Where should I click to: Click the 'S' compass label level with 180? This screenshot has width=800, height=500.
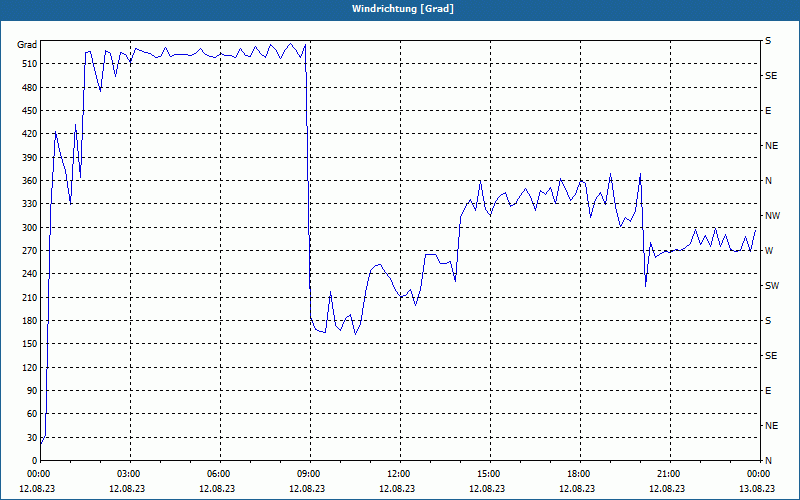point(768,320)
